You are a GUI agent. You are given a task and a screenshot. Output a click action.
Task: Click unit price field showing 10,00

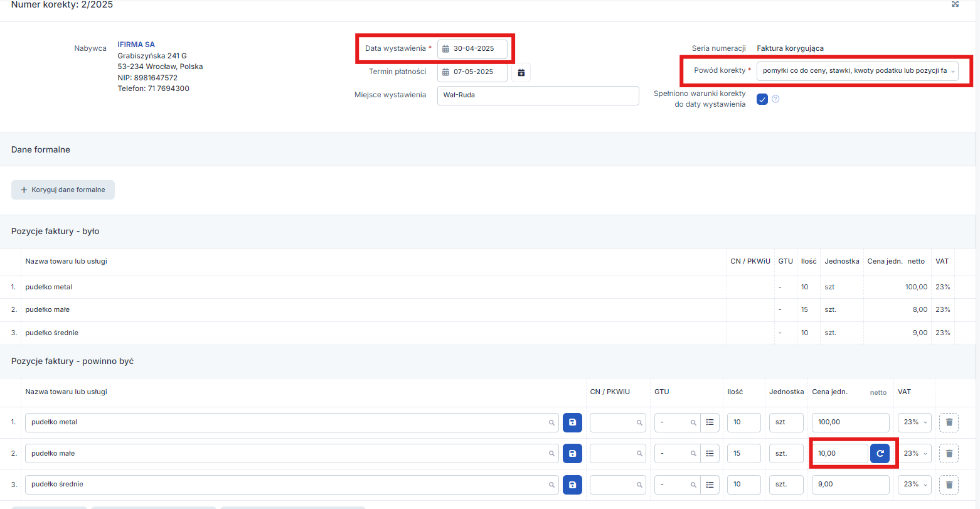coord(840,453)
